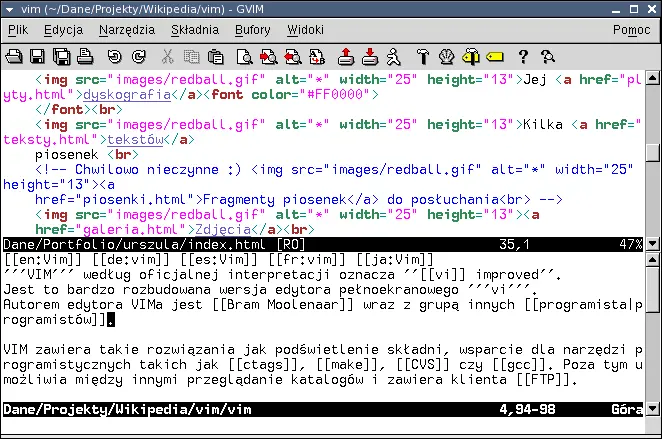Open the Bufory menu

click(x=252, y=30)
